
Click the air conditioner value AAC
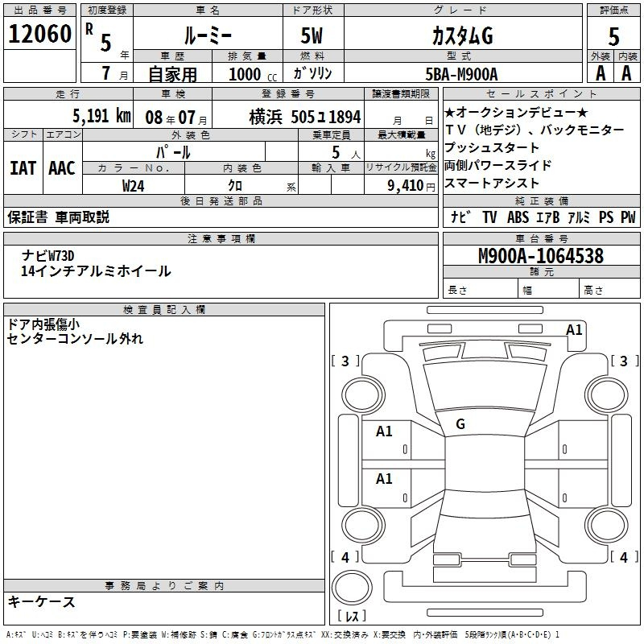tap(62, 168)
